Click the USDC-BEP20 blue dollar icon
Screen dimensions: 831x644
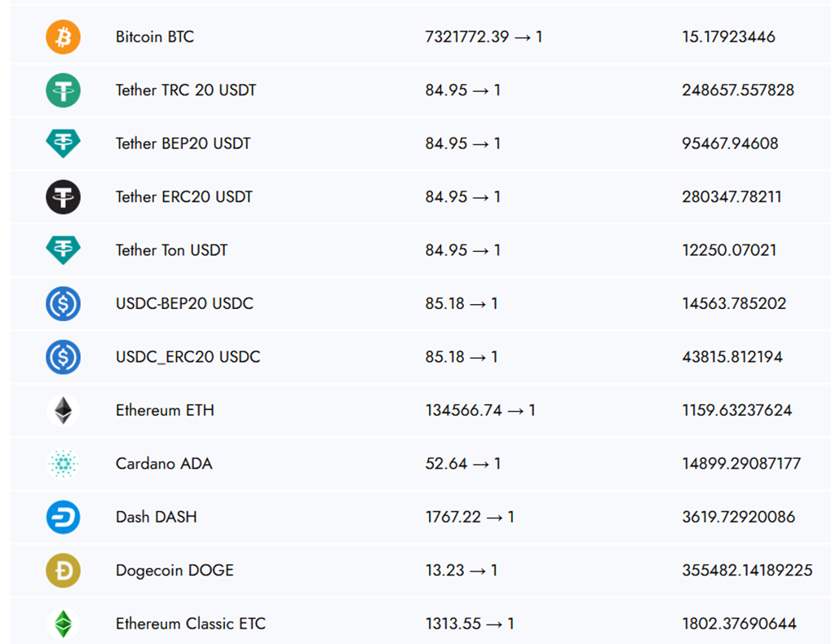pos(63,303)
